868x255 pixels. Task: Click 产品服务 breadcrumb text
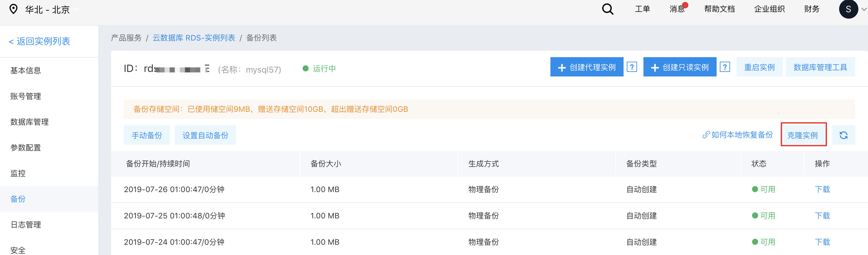[x=126, y=38]
